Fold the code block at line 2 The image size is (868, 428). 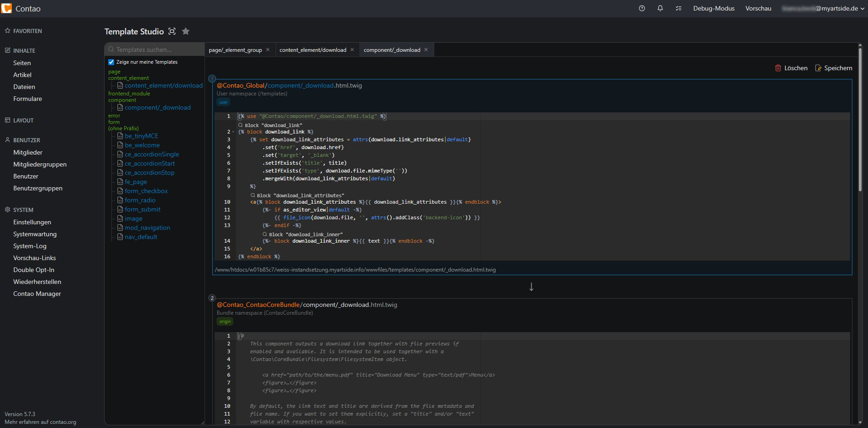[233, 132]
